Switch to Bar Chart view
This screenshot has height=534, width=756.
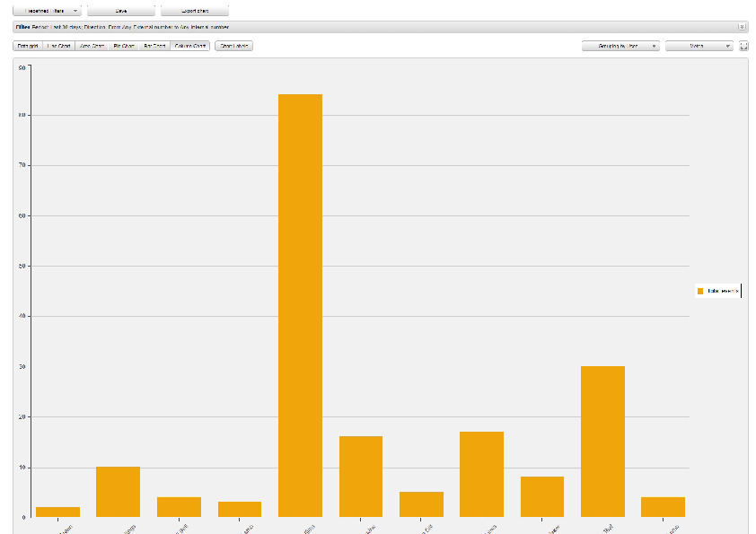[154, 46]
